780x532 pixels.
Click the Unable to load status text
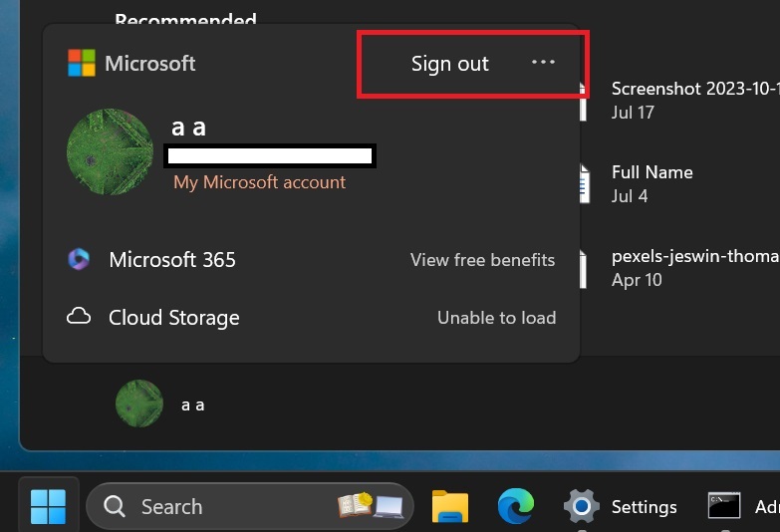pyautogui.click(x=496, y=318)
